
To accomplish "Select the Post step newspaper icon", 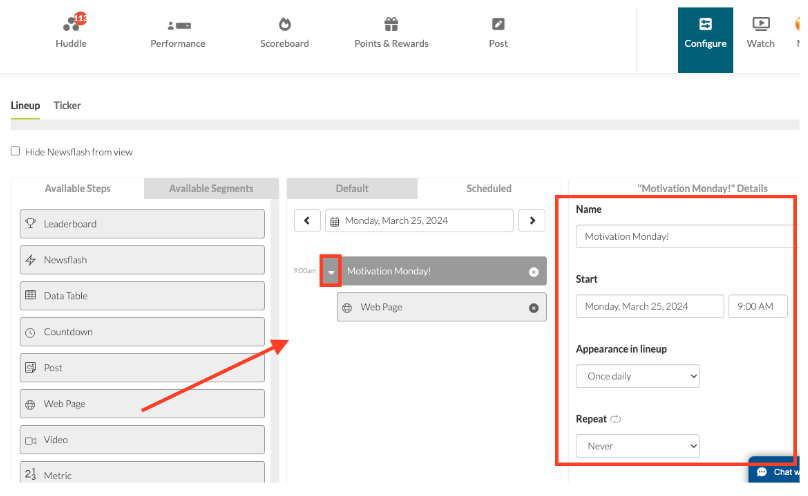I will pos(30,367).
